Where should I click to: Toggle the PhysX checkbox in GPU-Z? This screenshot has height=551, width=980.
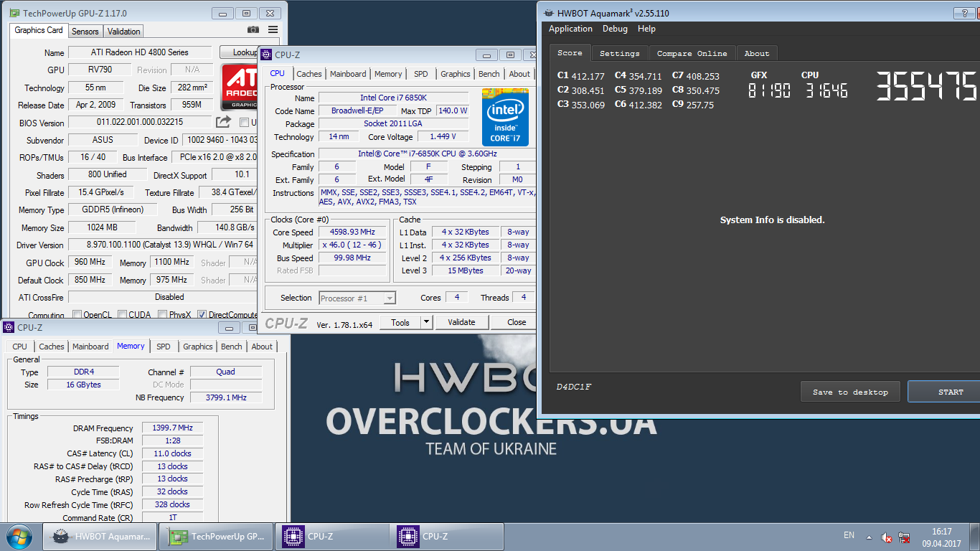tap(162, 315)
